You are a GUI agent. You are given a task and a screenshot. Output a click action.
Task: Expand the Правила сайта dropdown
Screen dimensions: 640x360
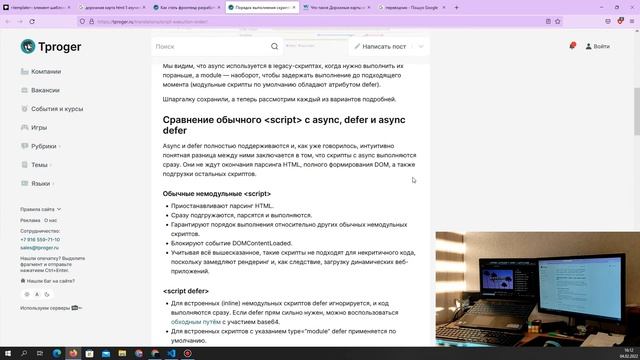40,209
